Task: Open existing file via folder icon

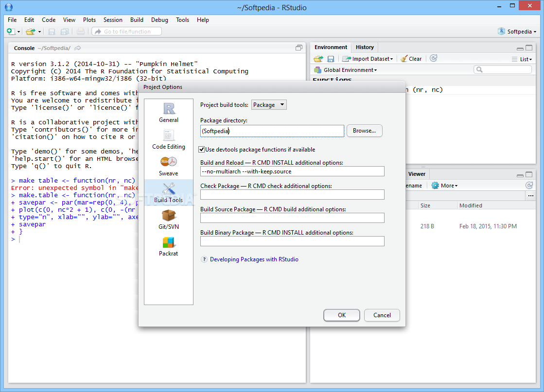Action: [x=31, y=32]
